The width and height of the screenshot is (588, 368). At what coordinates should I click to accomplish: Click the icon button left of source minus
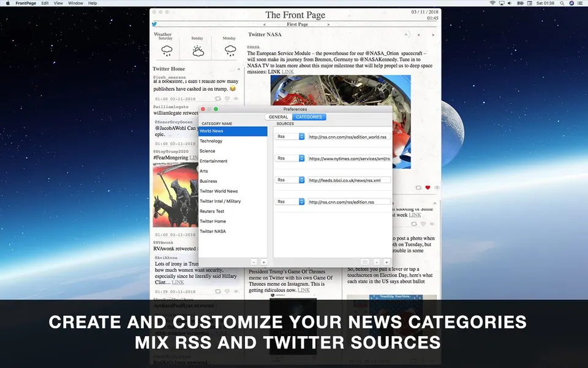(x=365, y=262)
